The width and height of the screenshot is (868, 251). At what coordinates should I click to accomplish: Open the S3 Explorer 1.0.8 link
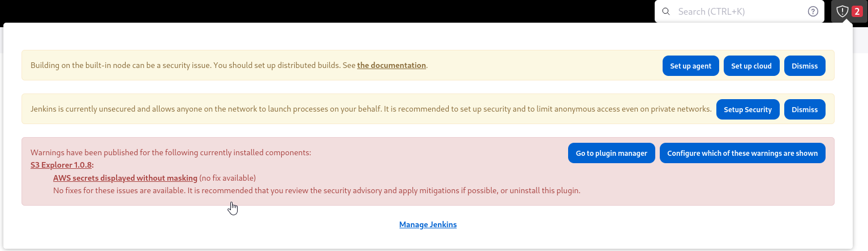coord(61,165)
